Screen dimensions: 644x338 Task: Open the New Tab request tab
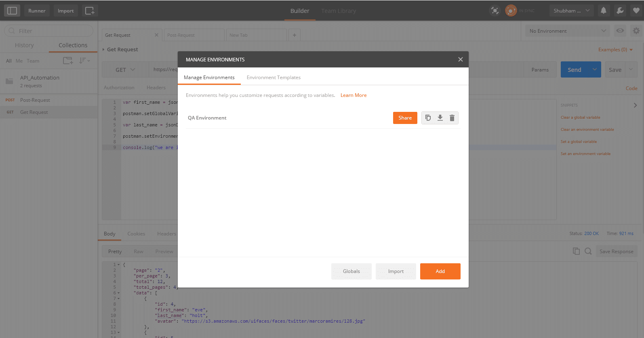click(257, 35)
